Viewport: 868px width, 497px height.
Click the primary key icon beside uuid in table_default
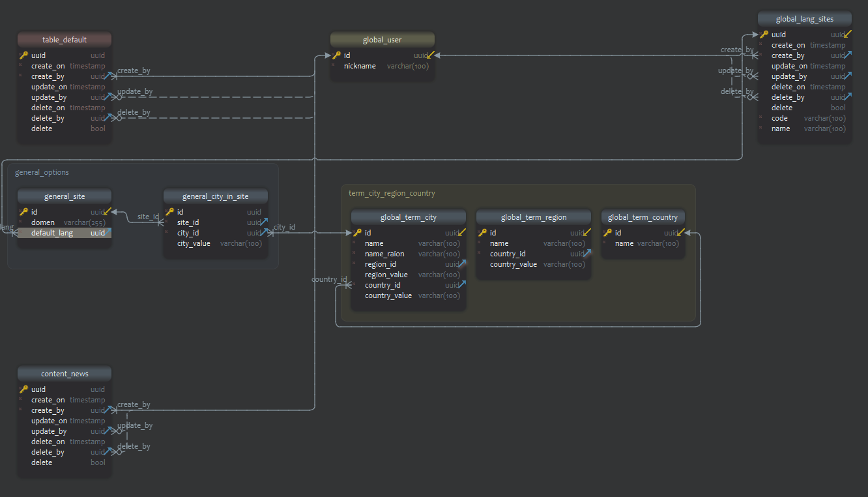pyautogui.click(x=23, y=55)
